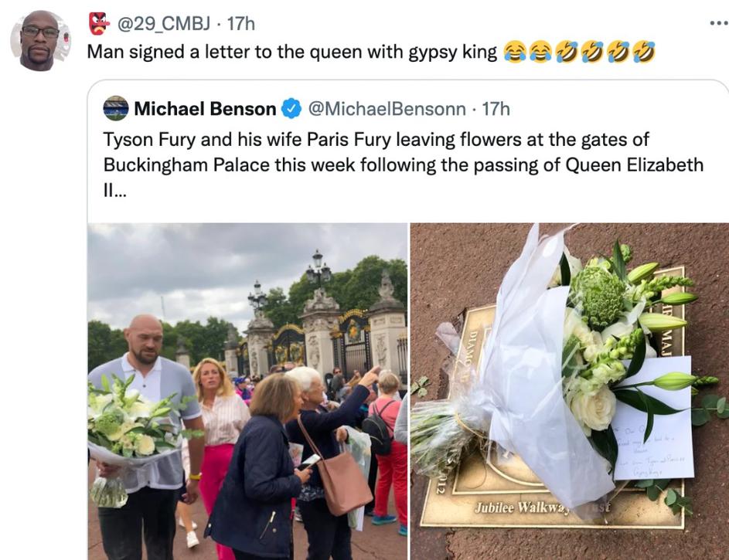The width and height of the screenshot is (729, 560).
Task: Open the three-dot more options menu
Action: click(x=719, y=23)
